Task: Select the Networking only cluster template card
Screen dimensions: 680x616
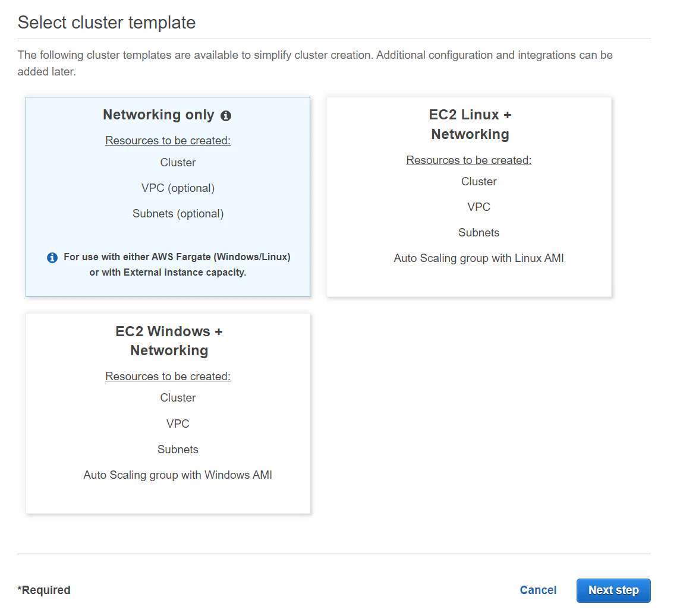Action: [168, 197]
